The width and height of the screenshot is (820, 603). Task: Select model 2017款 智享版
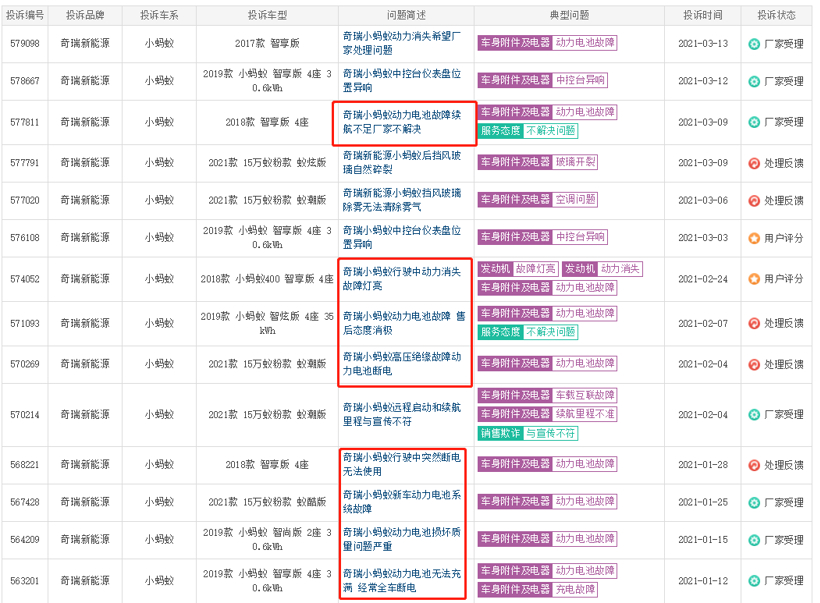coord(267,43)
